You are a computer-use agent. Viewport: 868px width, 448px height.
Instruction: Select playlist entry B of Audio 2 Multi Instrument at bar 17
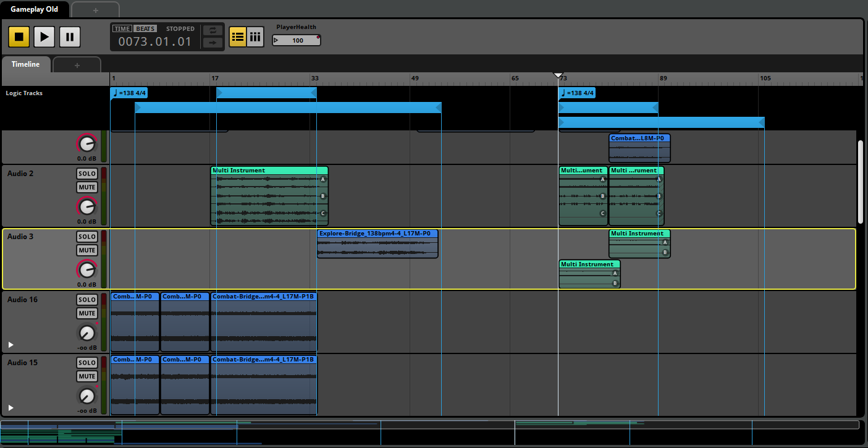(322, 197)
